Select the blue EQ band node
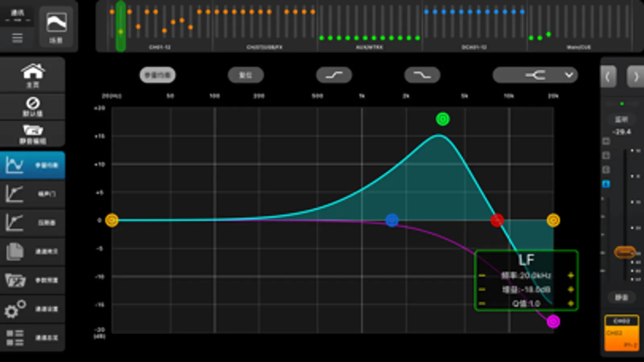 click(392, 220)
